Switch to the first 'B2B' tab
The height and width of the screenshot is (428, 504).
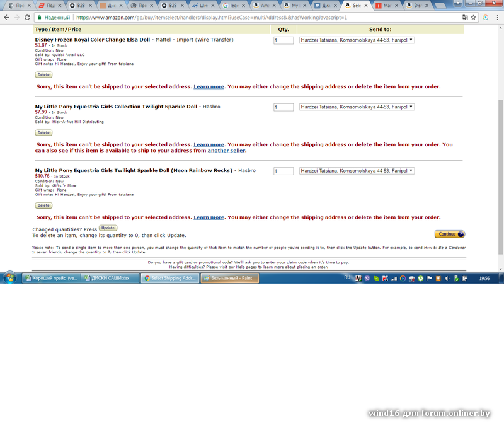[80, 6]
